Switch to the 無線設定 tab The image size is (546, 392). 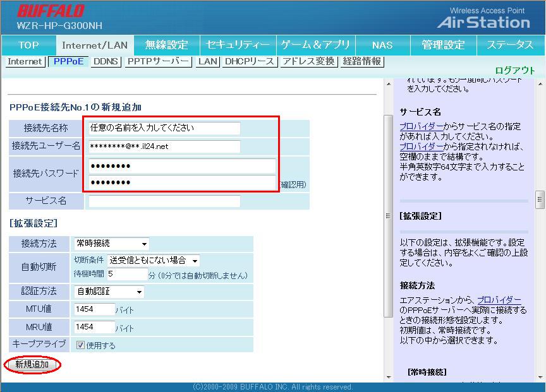[166, 45]
